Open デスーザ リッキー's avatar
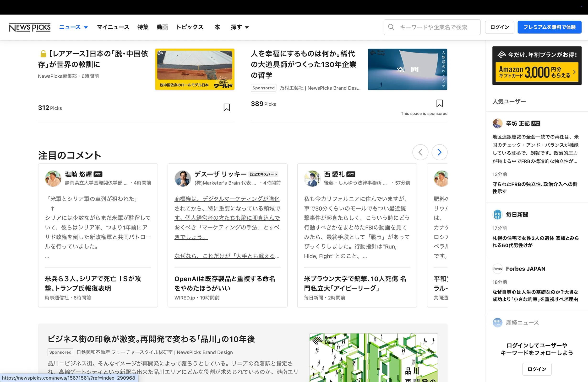The width and height of the screenshot is (588, 382). point(183,178)
